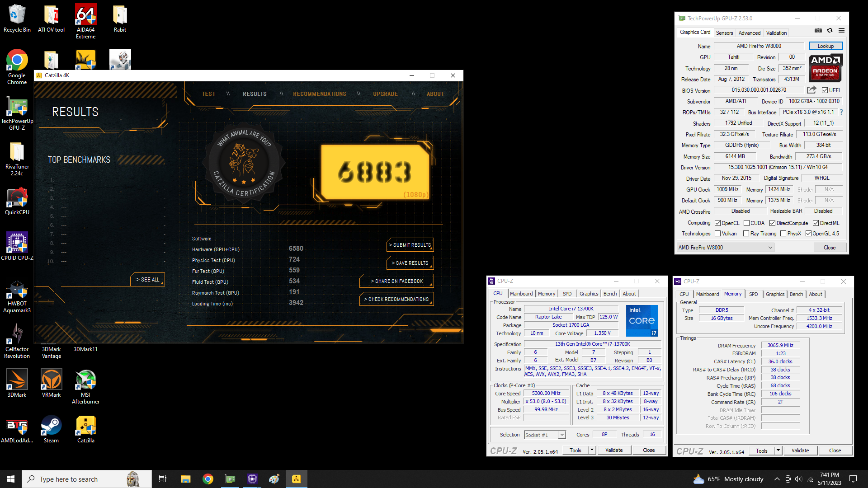The width and height of the screenshot is (868, 488).
Task: Open Socket #1 selection dropdown in CPU-Z
Action: [545, 435]
